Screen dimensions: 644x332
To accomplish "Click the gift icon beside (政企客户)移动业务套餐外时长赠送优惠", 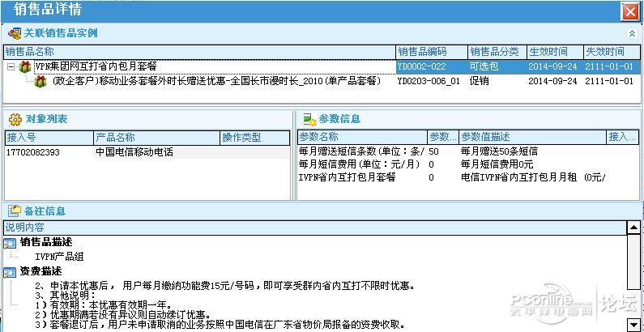I will (x=41, y=81).
